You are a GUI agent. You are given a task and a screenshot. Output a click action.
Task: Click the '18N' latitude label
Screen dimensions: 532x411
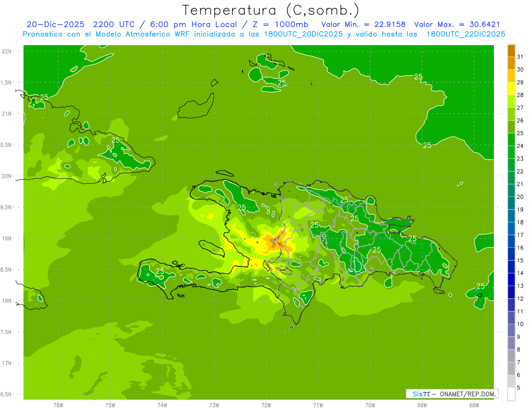[x=8, y=301]
